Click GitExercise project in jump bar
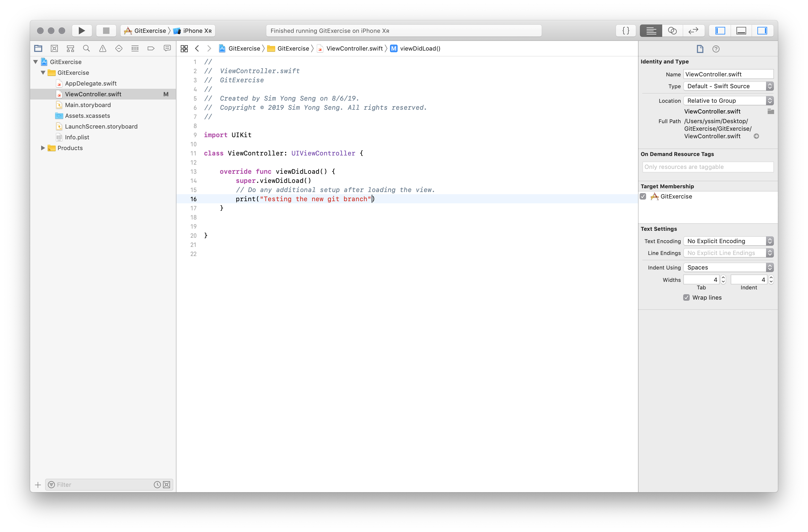The image size is (808, 532). point(239,49)
